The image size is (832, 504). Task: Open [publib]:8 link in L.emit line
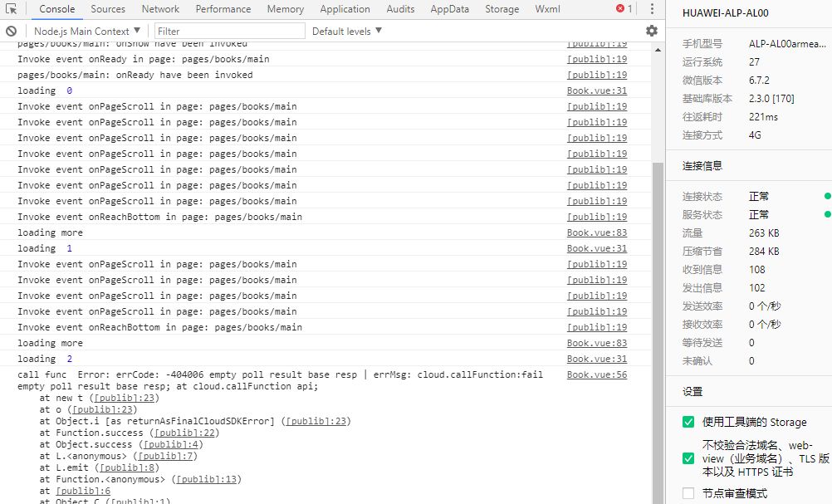(x=127, y=468)
